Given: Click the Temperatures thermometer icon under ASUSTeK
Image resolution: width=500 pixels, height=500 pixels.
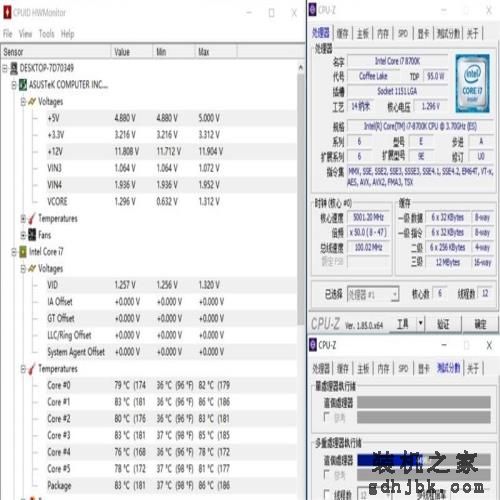Looking at the screenshot, I should tap(32, 218).
